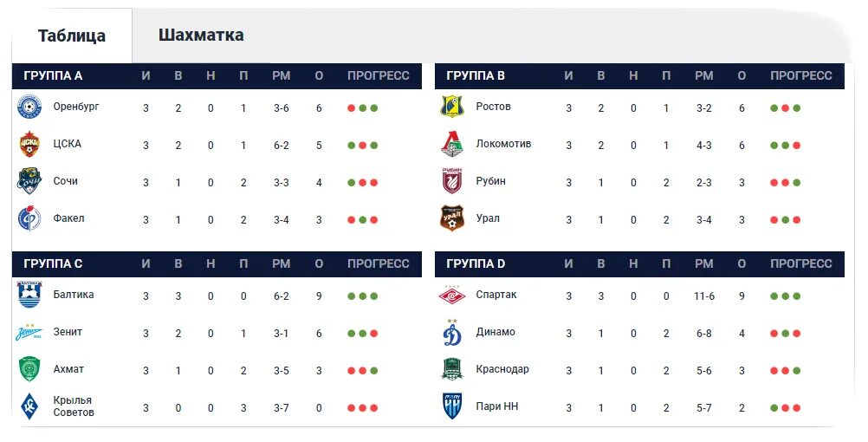868x442 pixels.
Task: Click the Fakel club emblem
Action: [x=29, y=218]
